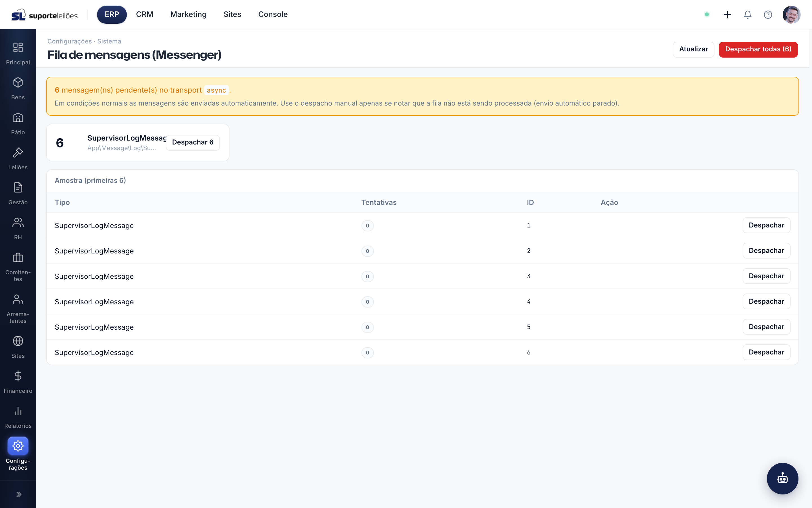Open the Principal dashboard in sidebar
Screen dimensions: 812x508
[x=18, y=54]
